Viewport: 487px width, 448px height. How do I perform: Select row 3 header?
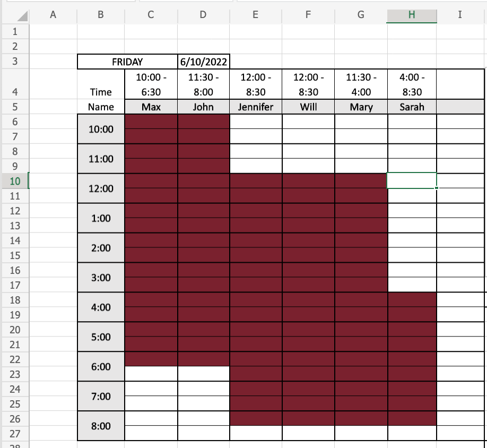click(15, 61)
